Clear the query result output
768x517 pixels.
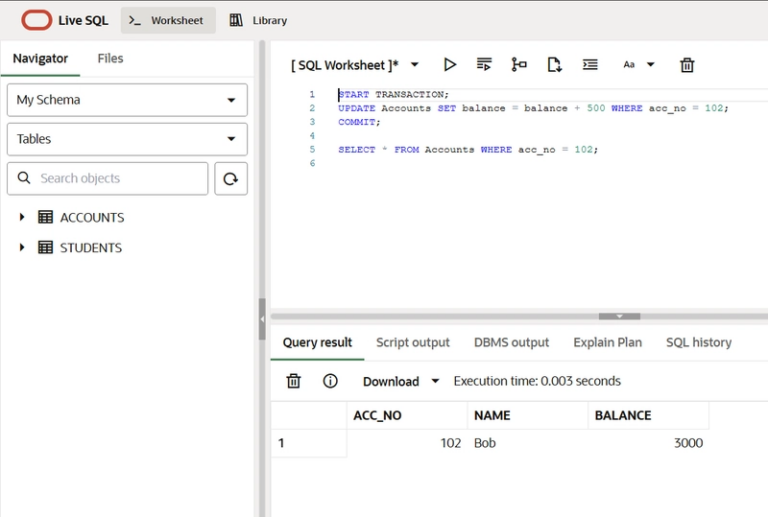tap(293, 381)
